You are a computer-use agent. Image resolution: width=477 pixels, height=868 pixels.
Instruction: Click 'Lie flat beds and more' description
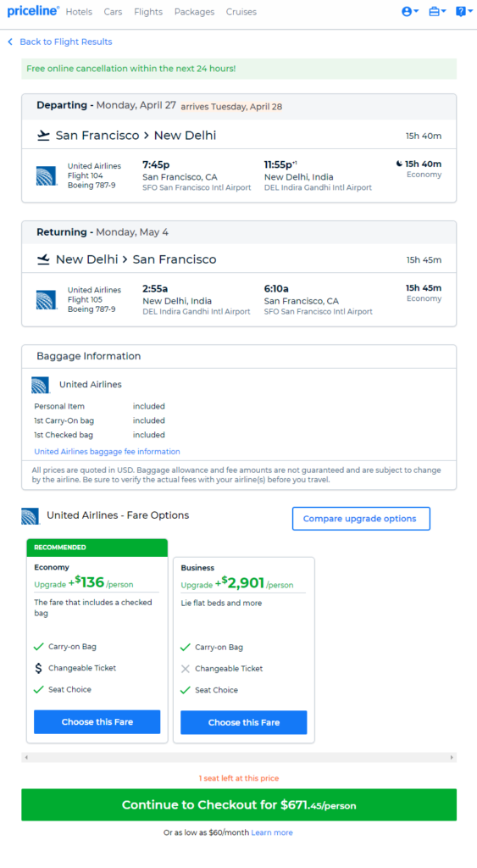(221, 603)
